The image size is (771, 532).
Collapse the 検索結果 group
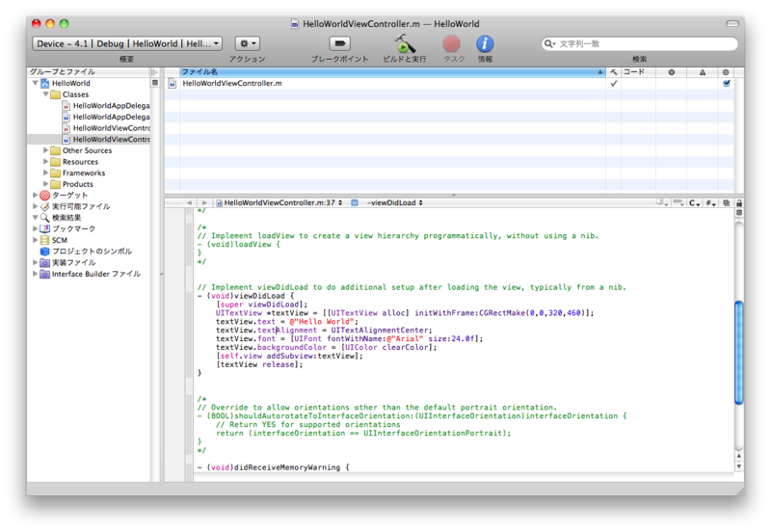click(x=36, y=217)
